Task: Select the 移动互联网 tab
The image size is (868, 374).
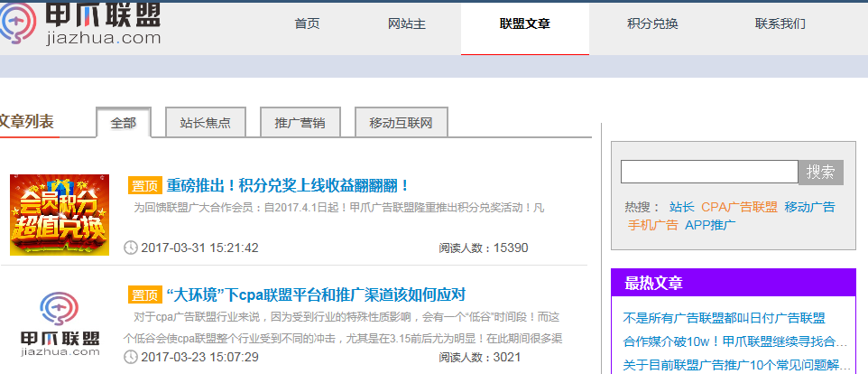Action: [x=401, y=123]
